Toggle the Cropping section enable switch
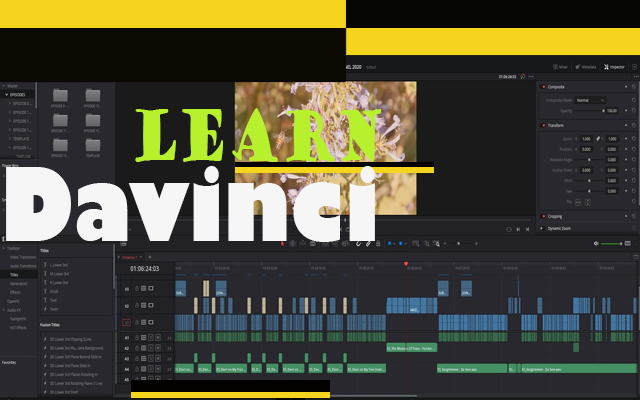 543,216
